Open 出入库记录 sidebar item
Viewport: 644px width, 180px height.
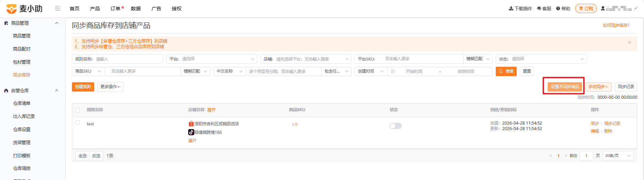pos(24,116)
